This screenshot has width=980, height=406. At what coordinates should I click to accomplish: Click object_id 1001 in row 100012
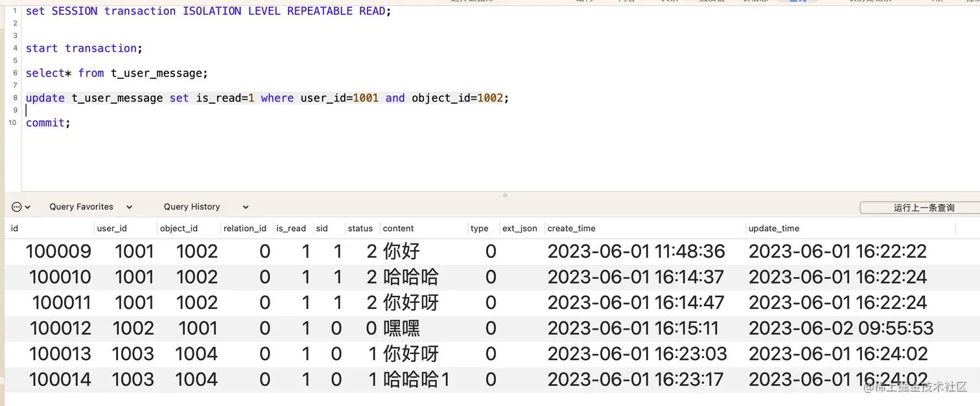198,328
